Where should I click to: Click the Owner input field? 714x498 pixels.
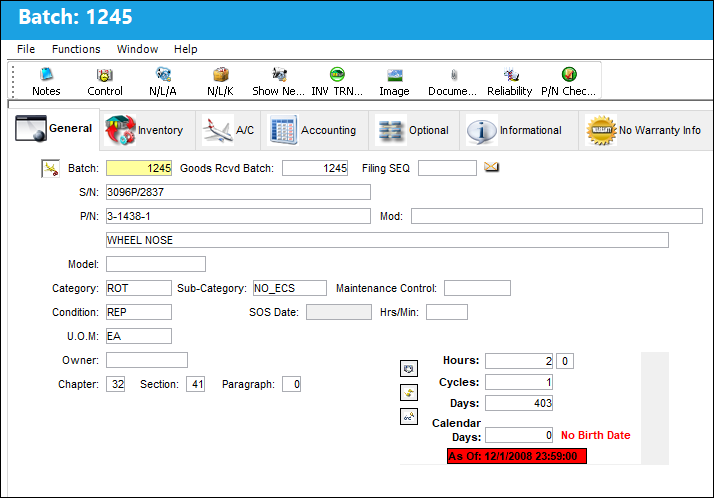(147, 360)
